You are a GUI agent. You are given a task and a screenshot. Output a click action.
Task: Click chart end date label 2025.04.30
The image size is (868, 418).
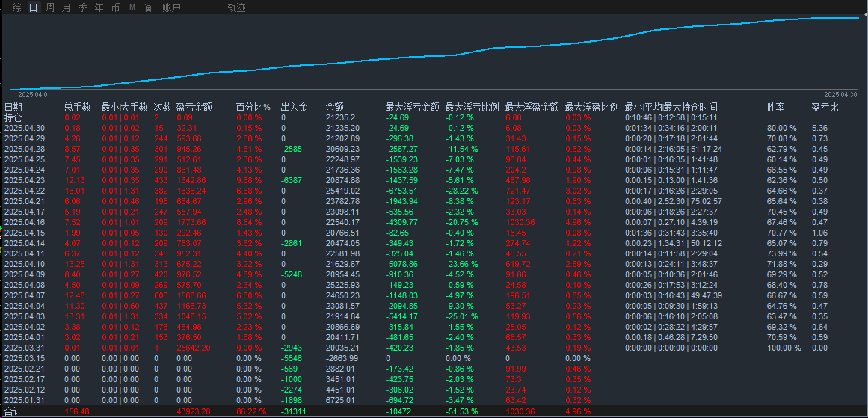[840, 95]
